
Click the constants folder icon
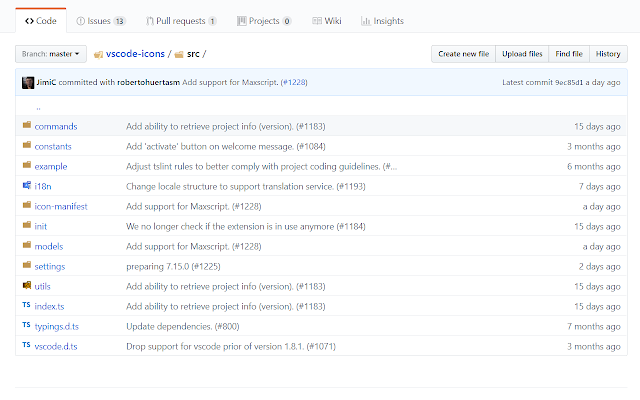click(27, 145)
